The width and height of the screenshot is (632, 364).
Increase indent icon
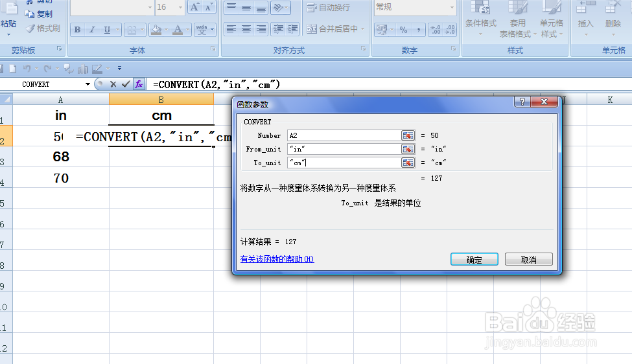coord(292,29)
